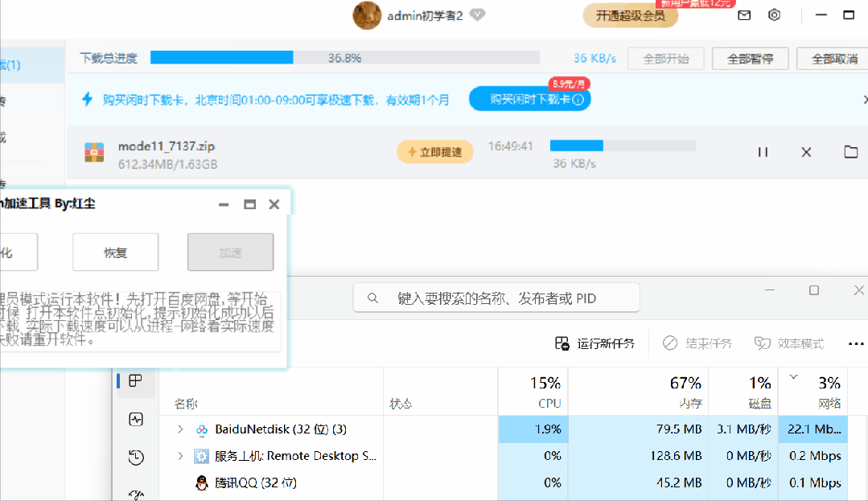Switch to the Processes page in Task Manager sidebar
Viewport: 868px width, 501px height.
(x=135, y=381)
